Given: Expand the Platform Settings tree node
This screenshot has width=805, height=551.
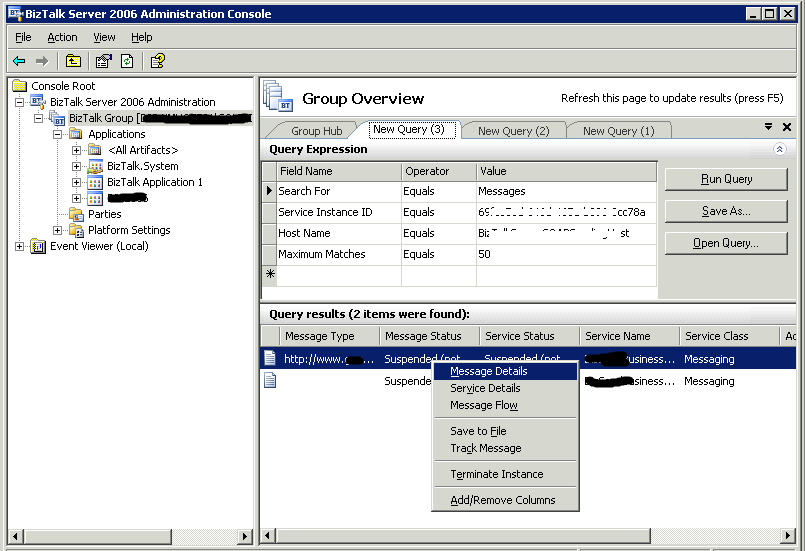Looking at the screenshot, I should [58, 231].
